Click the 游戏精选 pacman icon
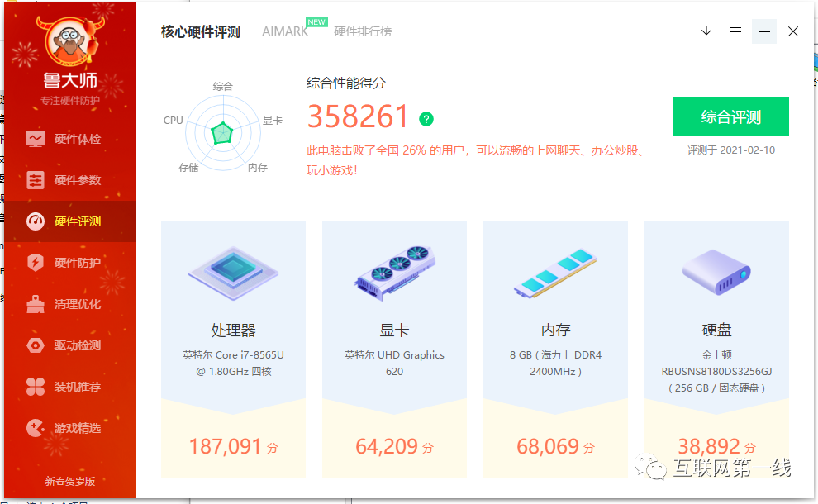 pos(36,428)
